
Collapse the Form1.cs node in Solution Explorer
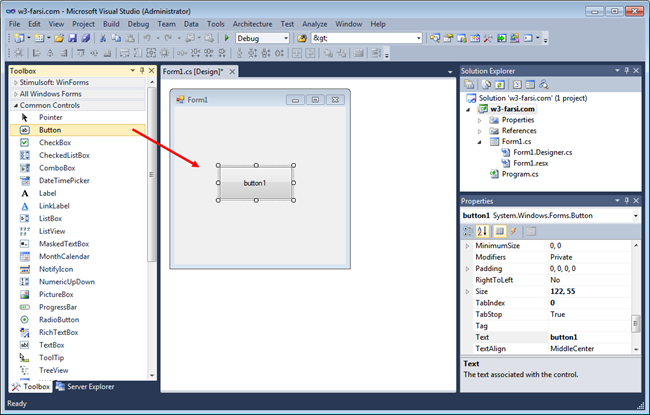click(480, 142)
